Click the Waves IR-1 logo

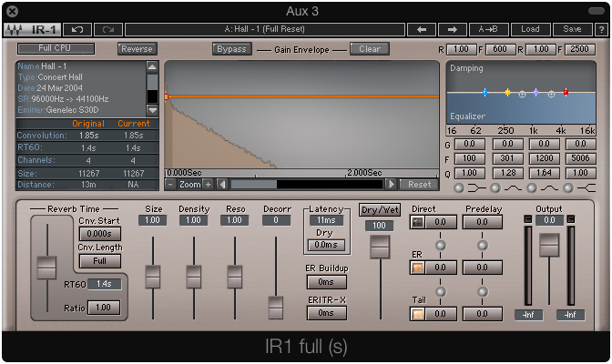point(32,29)
